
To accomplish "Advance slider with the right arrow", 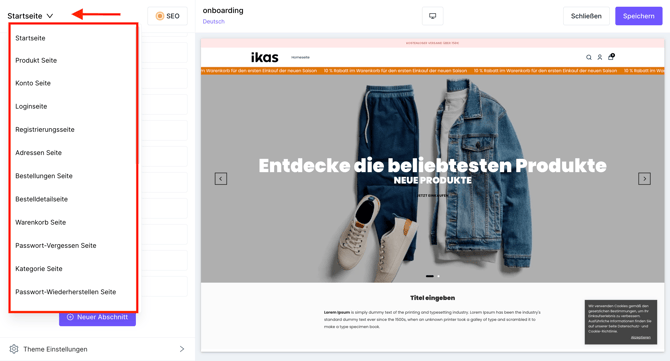I will coord(644,179).
